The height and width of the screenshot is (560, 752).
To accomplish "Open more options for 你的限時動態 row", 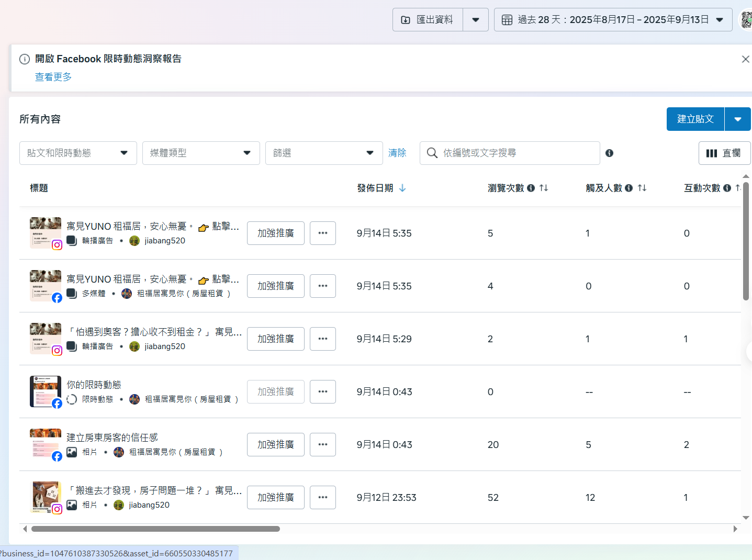I will pos(322,391).
